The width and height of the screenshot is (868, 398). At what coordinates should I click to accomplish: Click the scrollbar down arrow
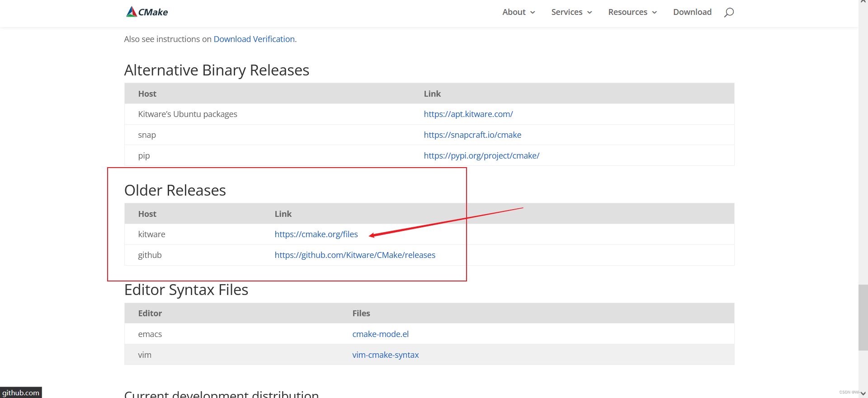[863, 393]
